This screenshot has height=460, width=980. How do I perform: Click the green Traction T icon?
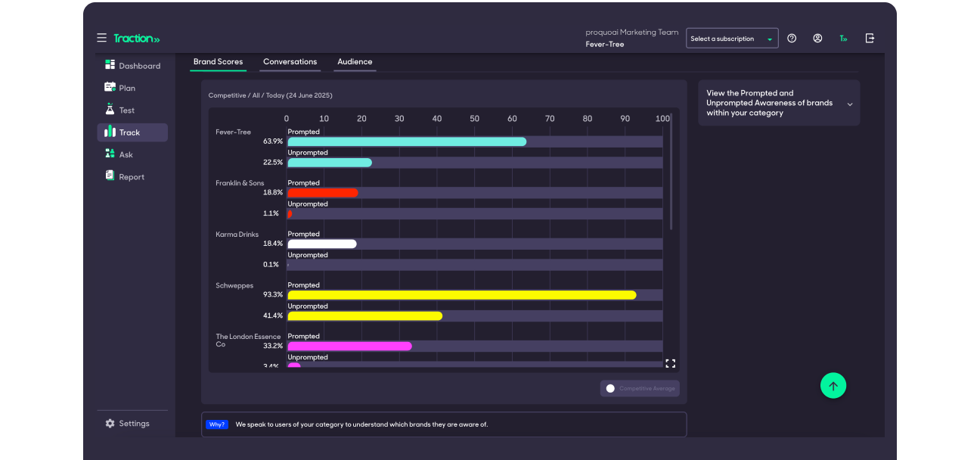(843, 38)
